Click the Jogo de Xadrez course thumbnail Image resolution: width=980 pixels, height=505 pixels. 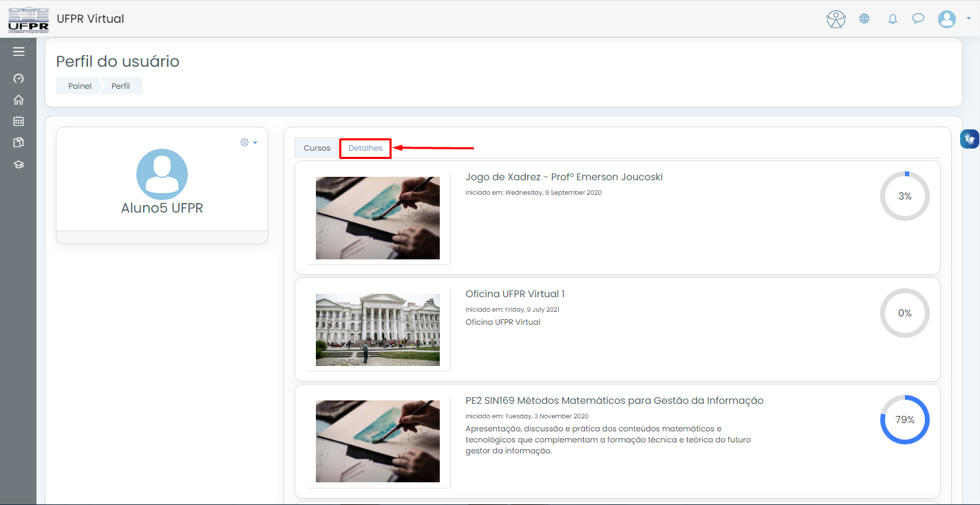point(378,218)
